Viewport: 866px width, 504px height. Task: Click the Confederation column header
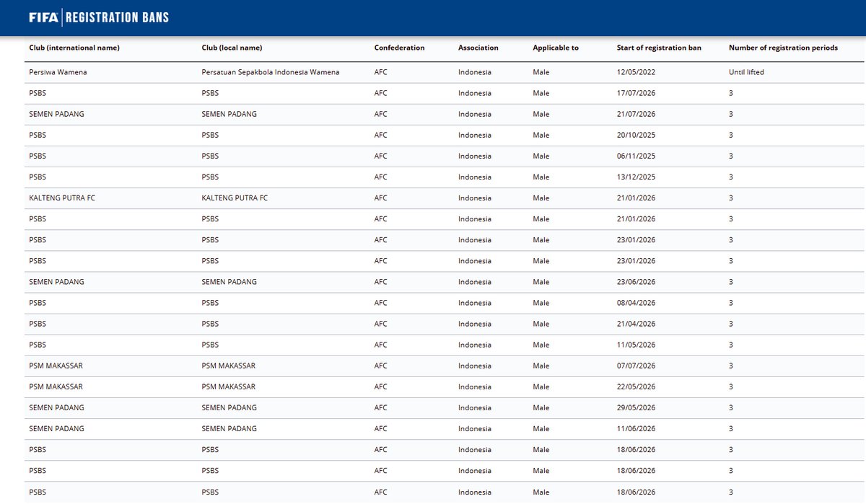tap(399, 48)
